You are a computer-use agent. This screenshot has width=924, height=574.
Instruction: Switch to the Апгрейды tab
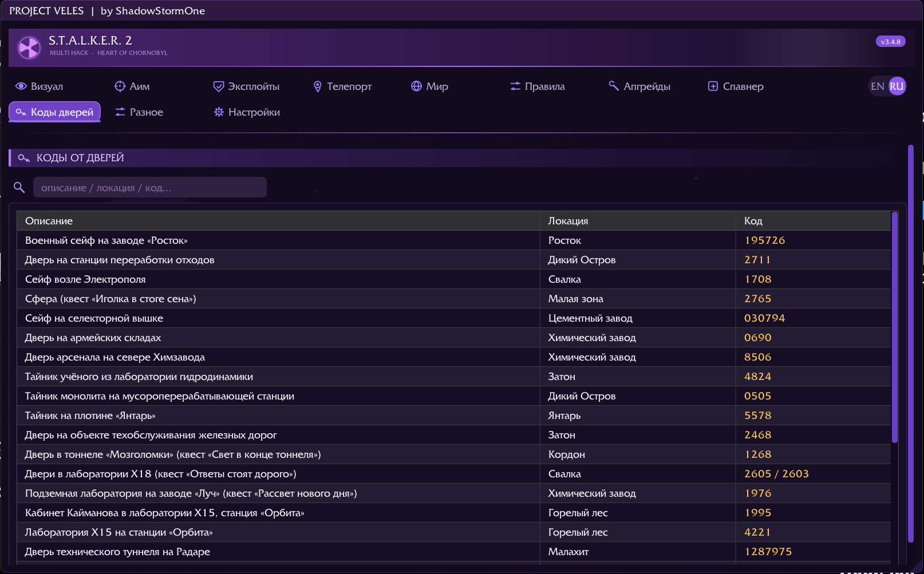click(639, 86)
